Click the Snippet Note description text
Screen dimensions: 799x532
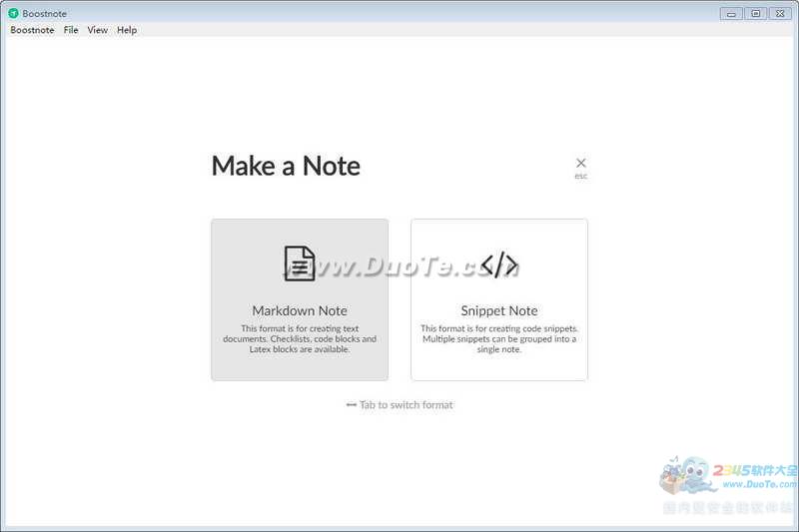point(499,339)
